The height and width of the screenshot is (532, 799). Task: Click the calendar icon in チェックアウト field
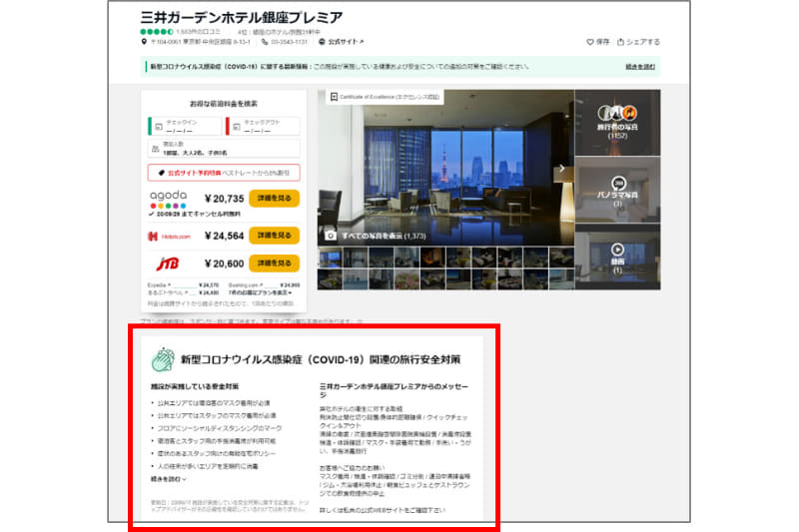[237, 126]
